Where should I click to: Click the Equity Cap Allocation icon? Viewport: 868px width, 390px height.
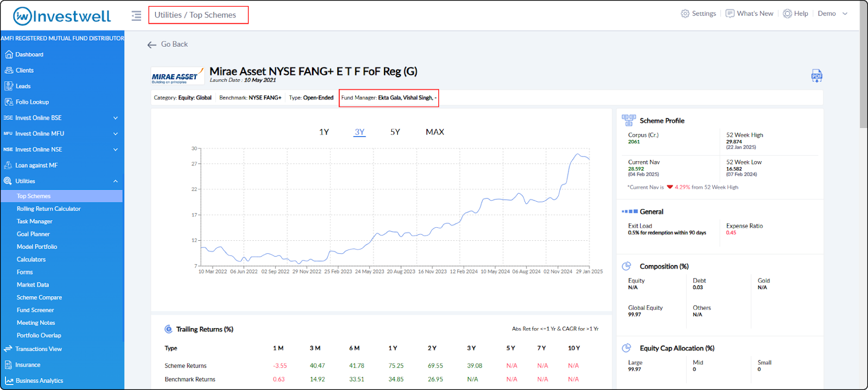pyautogui.click(x=627, y=348)
